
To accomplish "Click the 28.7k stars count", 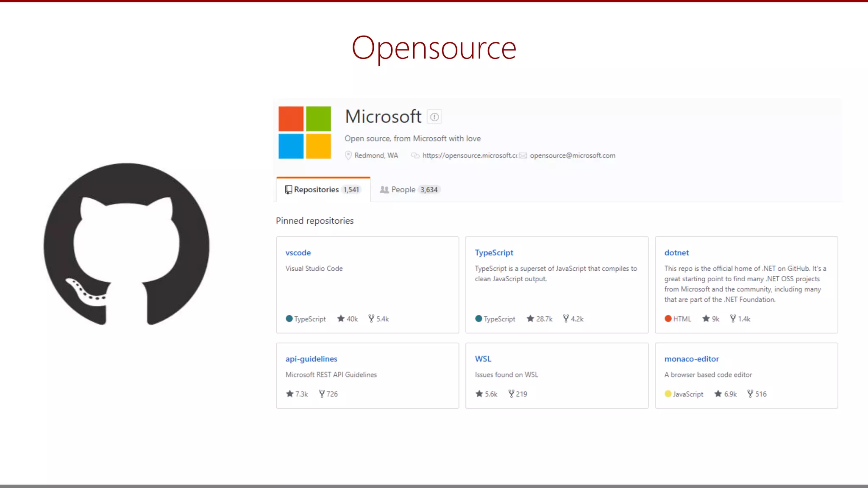I will [x=544, y=319].
